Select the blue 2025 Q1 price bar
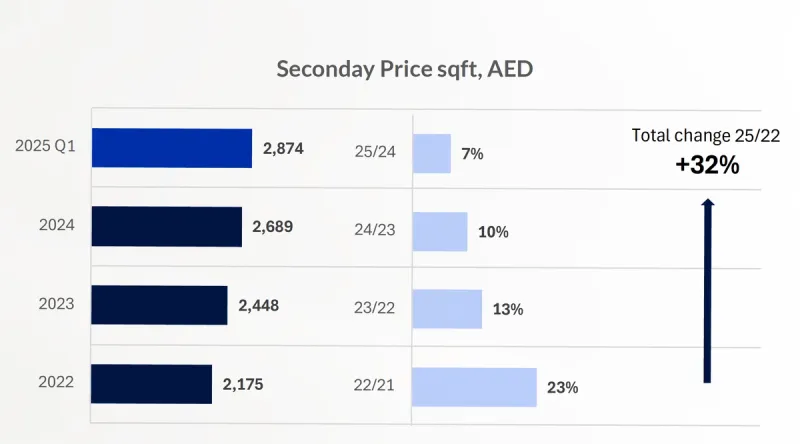The image size is (800, 444). pos(171,148)
